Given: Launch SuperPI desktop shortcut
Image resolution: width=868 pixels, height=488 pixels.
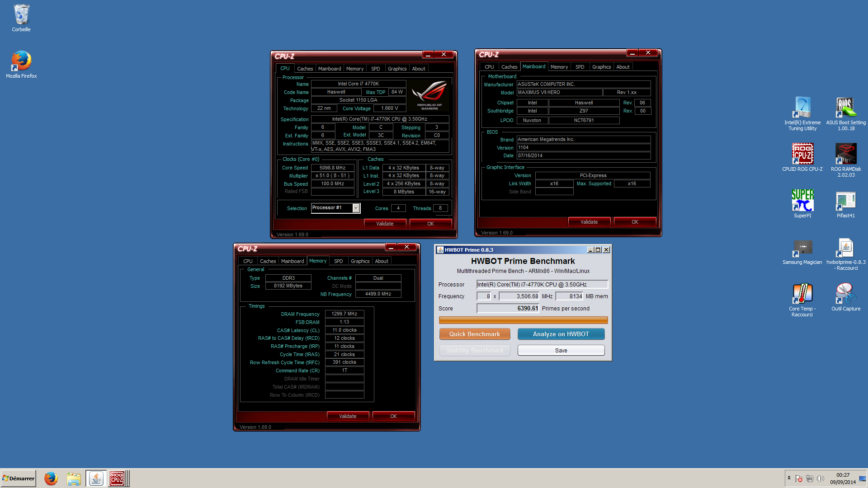Looking at the screenshot, I should [802, 204].
